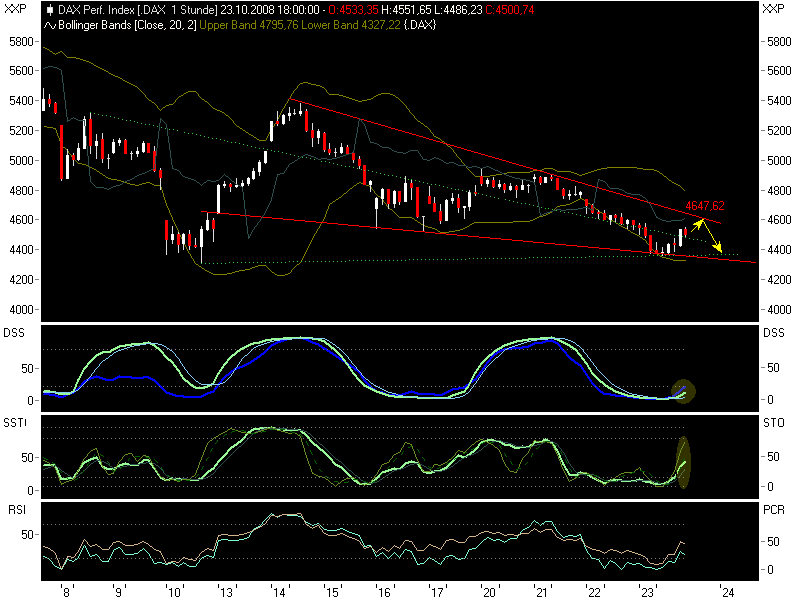Click 5600 on the right price scale

click(x=779, y=71)
